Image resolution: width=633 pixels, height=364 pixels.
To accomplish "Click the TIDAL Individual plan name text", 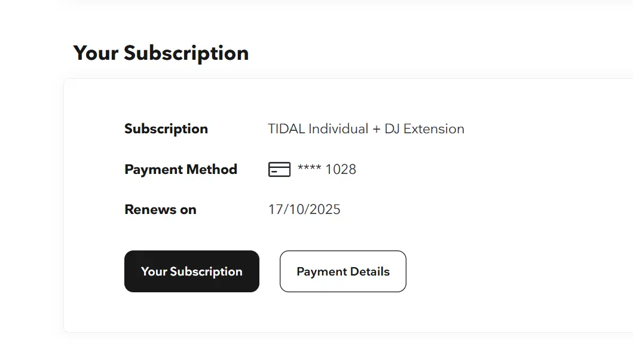I will click(x=318, y=129).
